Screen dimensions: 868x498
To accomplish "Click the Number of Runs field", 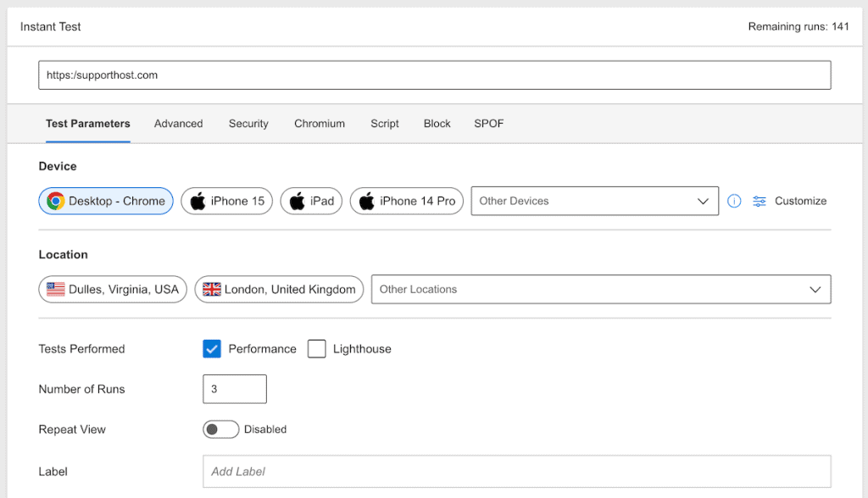I will click(235, 389).
